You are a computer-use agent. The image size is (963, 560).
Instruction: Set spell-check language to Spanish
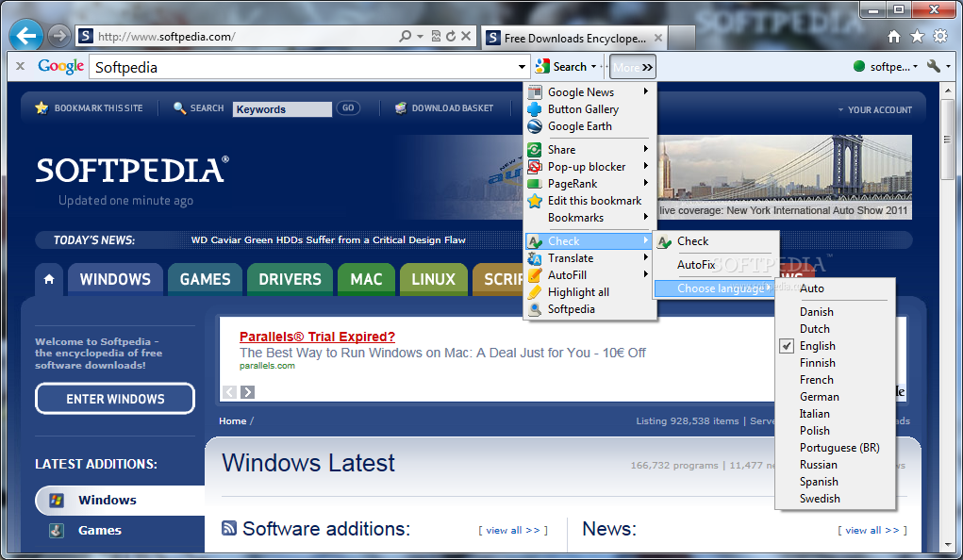tap(836, 482)
